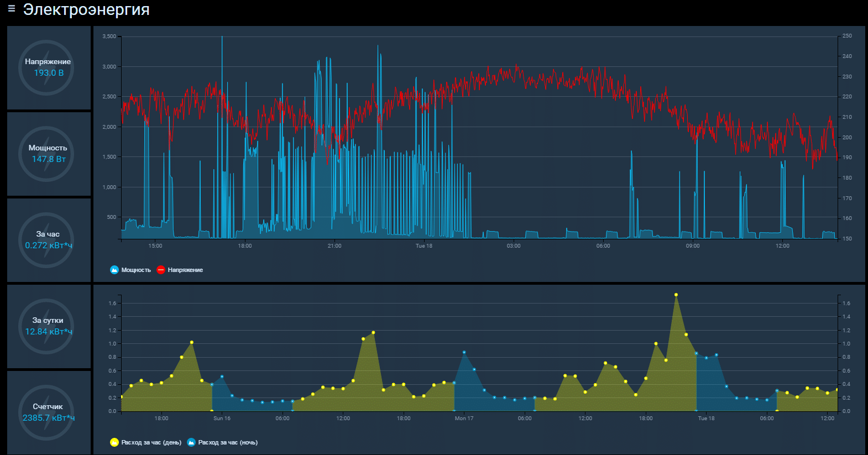868x455 pixels.
Task: Select the Счетчик meter reading gauge
Action: tap(48, 412)
